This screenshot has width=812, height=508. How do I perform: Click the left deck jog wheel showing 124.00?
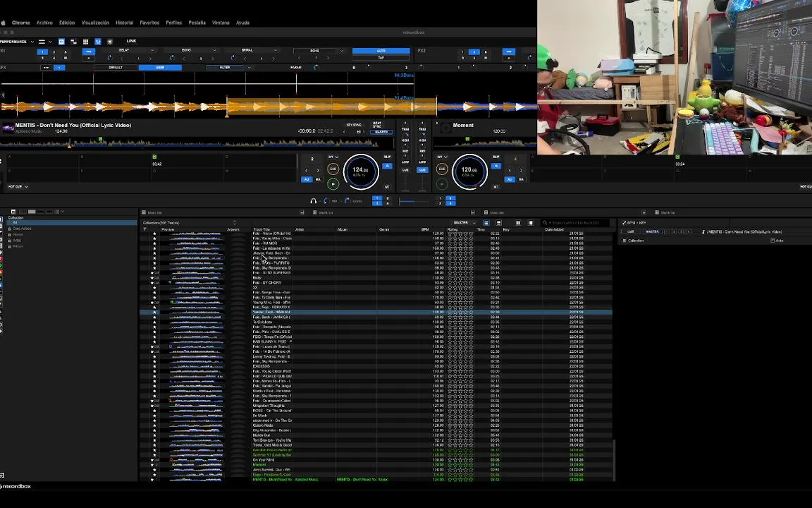[361, 171]
